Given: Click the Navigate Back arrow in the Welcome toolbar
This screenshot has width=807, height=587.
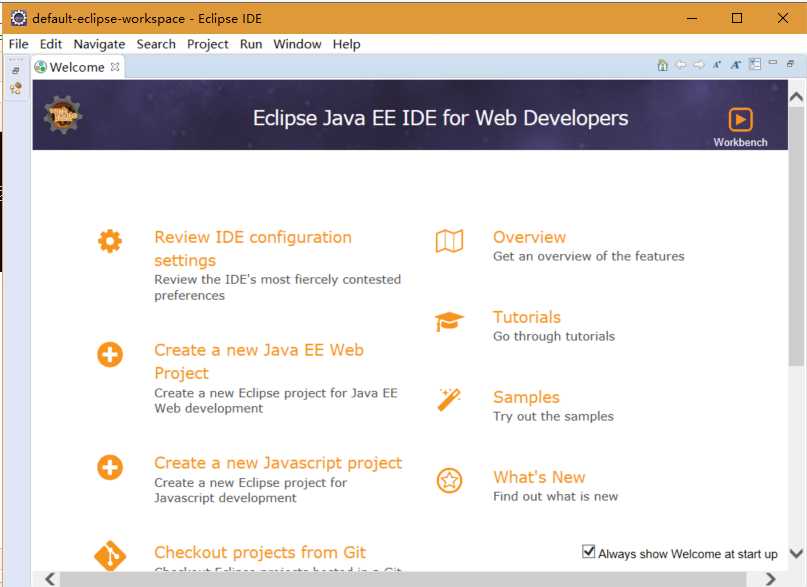Looking at the screenshot, I should tap(681, 65).
